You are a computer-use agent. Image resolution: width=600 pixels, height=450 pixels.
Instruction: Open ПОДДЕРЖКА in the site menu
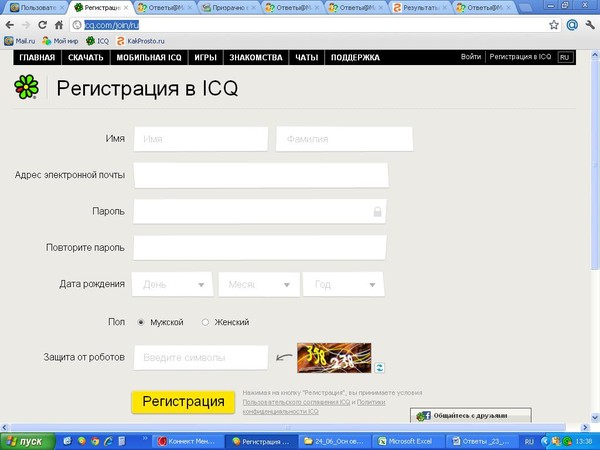[355, 57]
